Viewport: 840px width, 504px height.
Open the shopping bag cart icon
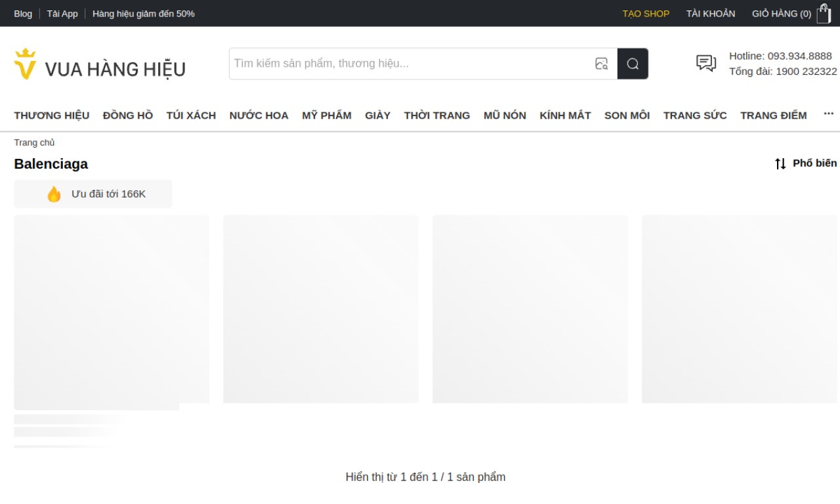(824, 13)
